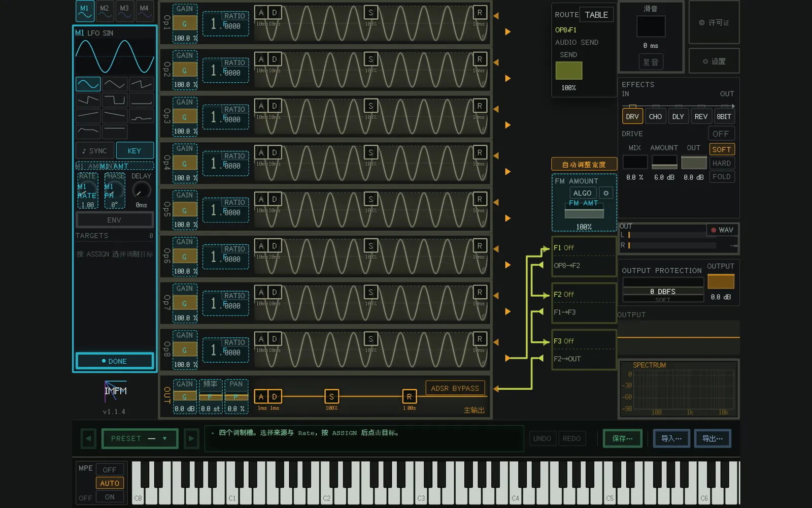Switch to the M2 modulation tab

pyautogui.click(x=105, y=10)
